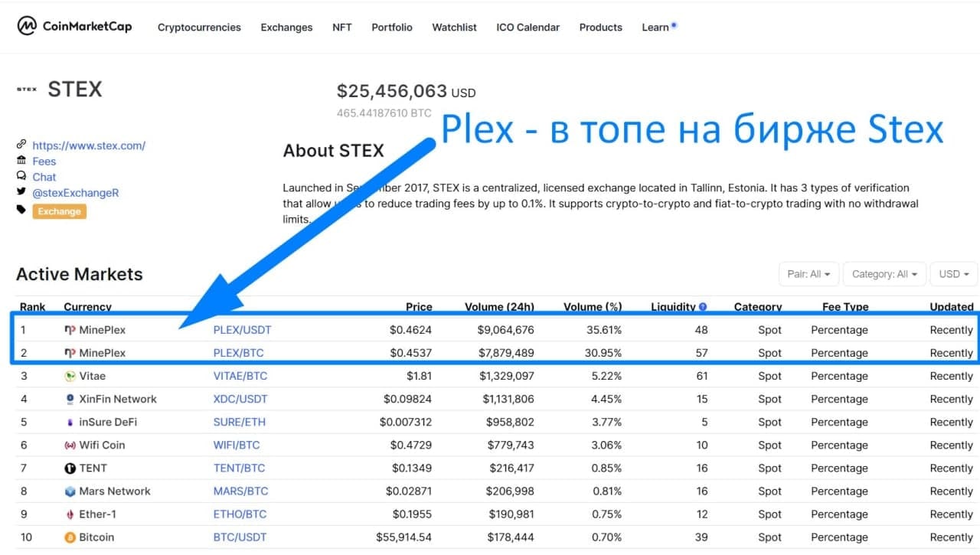The width and height of the screenshot is (980, 555).
Task: Go to the NFT page
Action: [x=342, y=27]
